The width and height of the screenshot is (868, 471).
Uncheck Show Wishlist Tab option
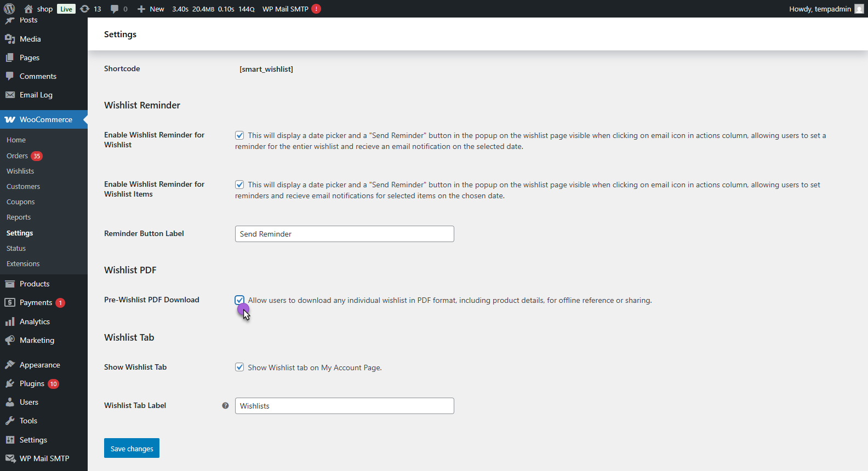coord(239,367)
